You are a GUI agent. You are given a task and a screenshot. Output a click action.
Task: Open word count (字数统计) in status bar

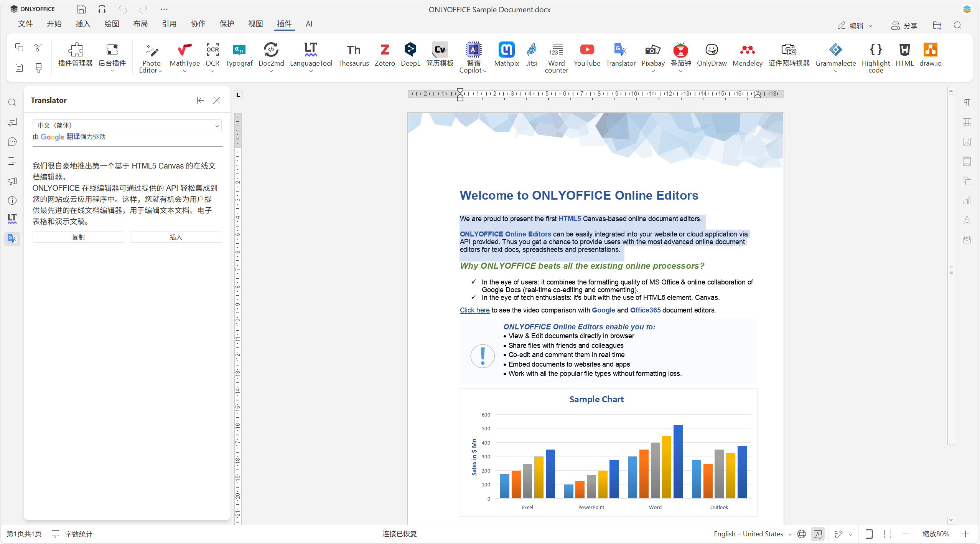point(72,534)
